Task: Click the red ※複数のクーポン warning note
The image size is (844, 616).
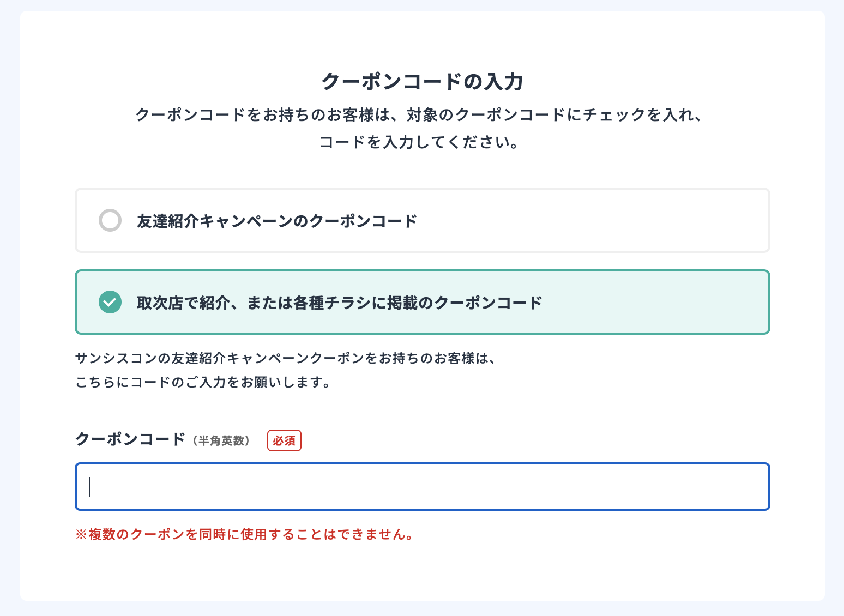Action: (x=244, y=534)
